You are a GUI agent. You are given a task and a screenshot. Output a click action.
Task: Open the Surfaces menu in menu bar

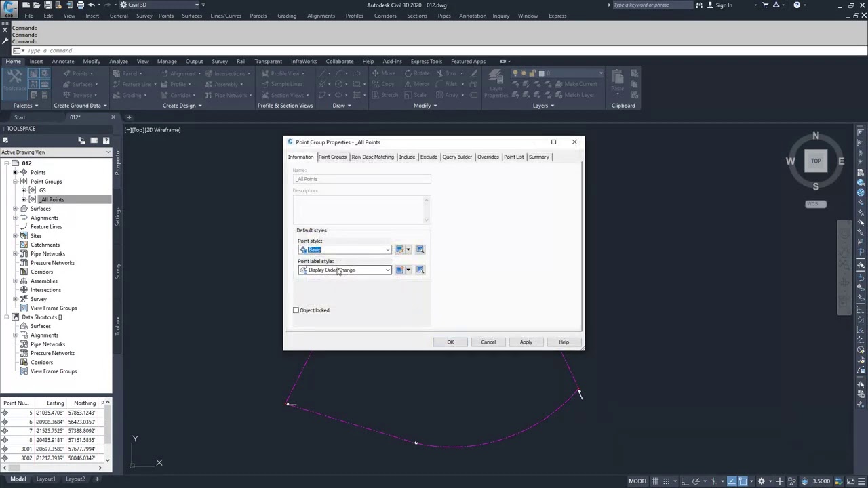[x=192, y=16]
